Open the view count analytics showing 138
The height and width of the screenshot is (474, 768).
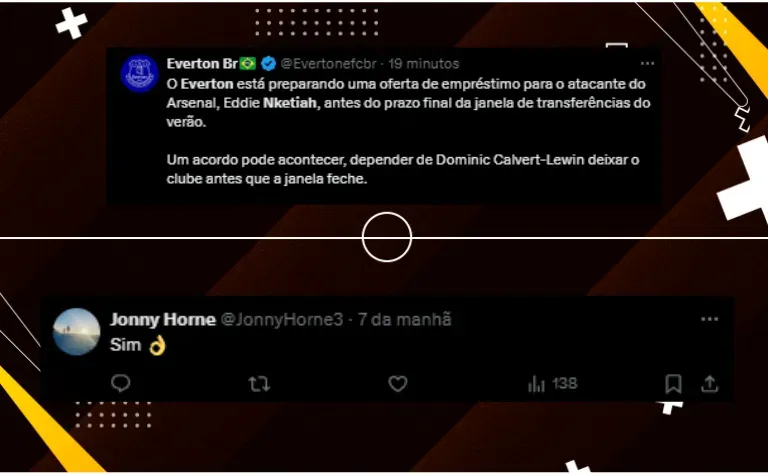552,383
